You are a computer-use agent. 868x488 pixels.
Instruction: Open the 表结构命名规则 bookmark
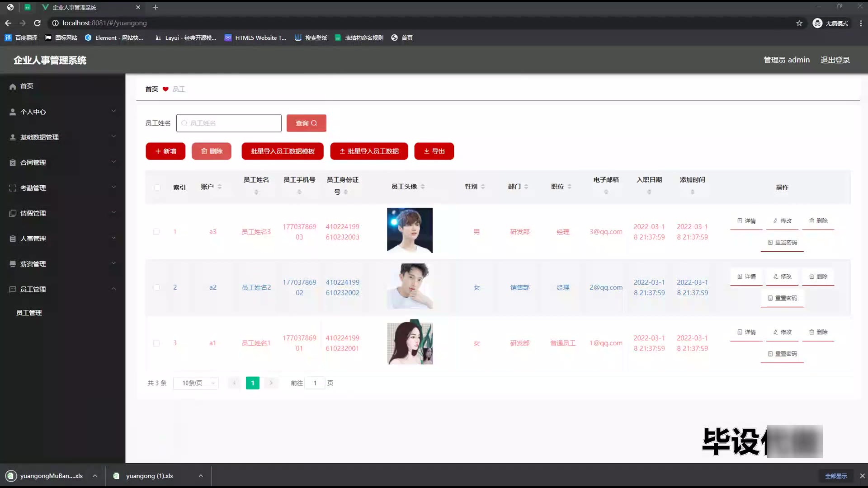pyautogui.click(x=359, y=38)
